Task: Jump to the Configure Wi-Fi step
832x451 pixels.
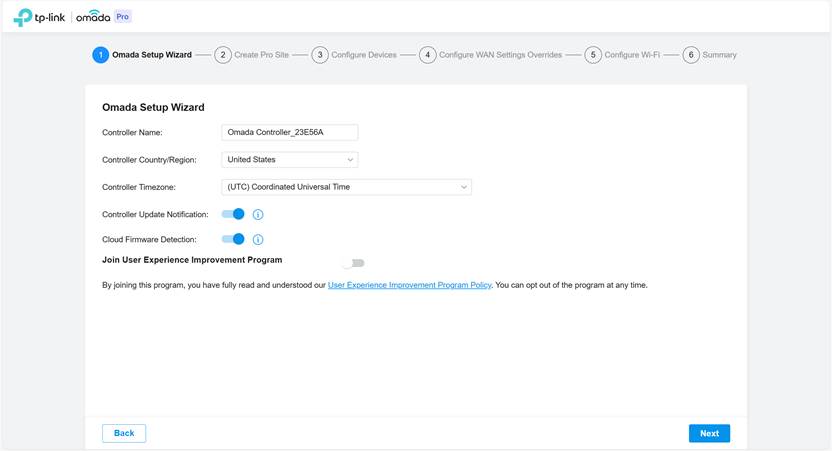Action: pyautogui.click(x=631, y=55)
